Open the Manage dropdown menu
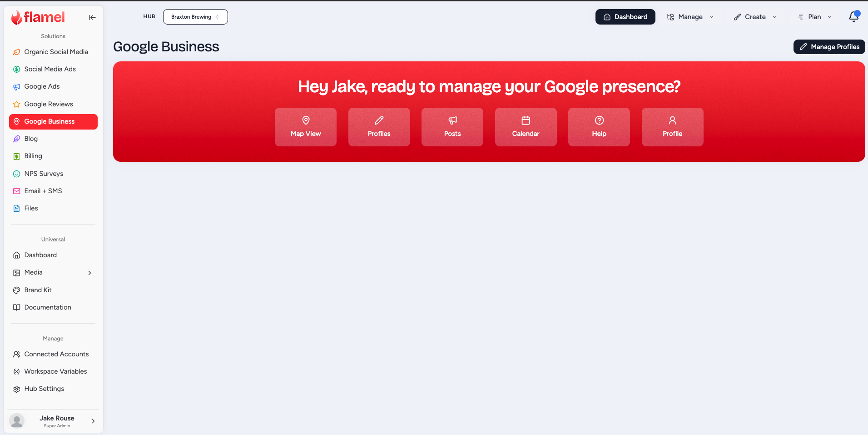868x435 pixels. coord(690,17)
